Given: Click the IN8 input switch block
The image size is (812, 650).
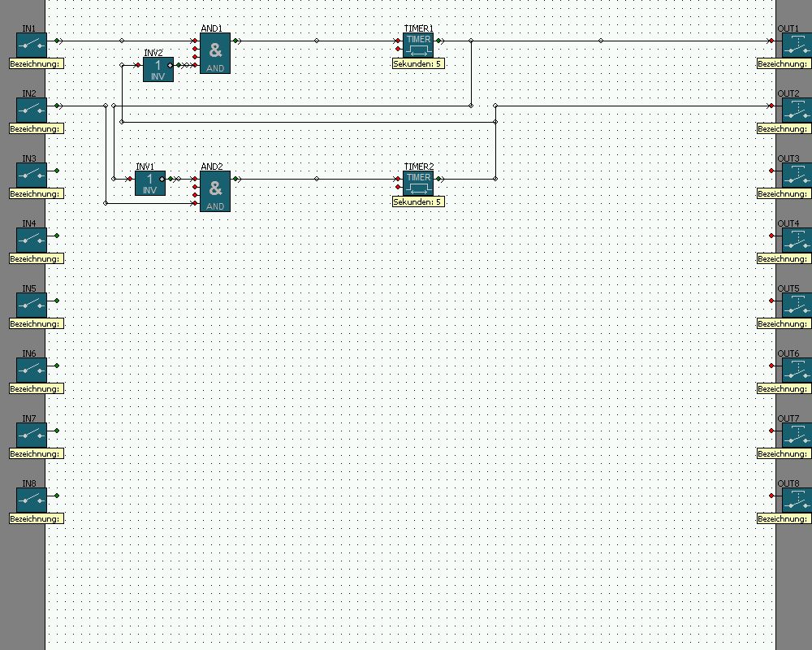Looking at the screenshot, I should (x=32, y=500).
